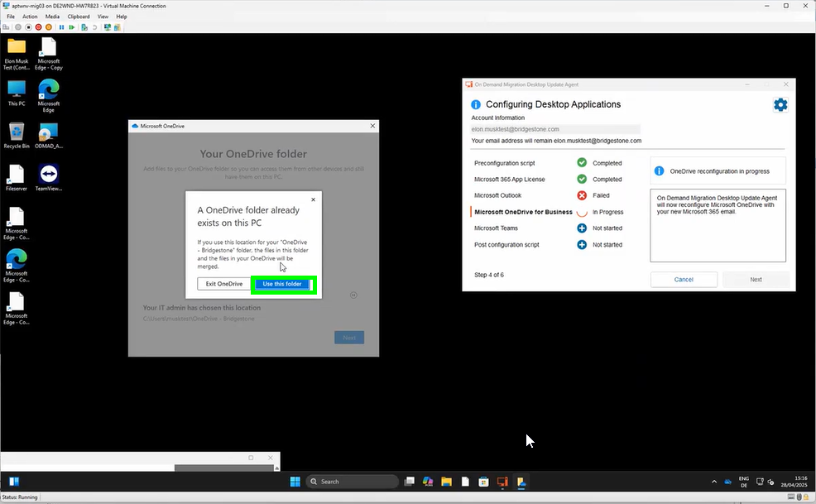
Task: Click the red Failed icon beside Microsoft Outlook
Action: 582,195
